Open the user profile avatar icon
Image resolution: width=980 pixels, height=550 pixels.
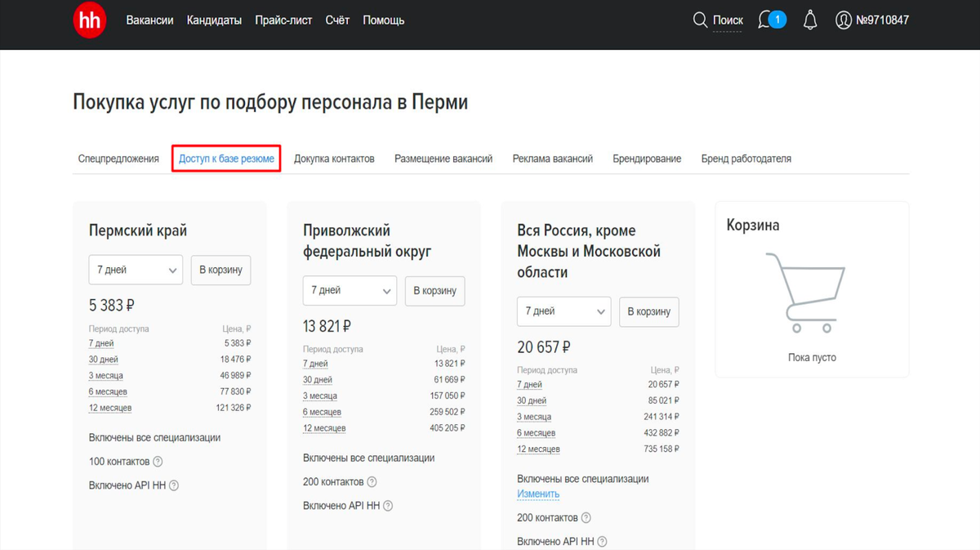click(844, 20)
